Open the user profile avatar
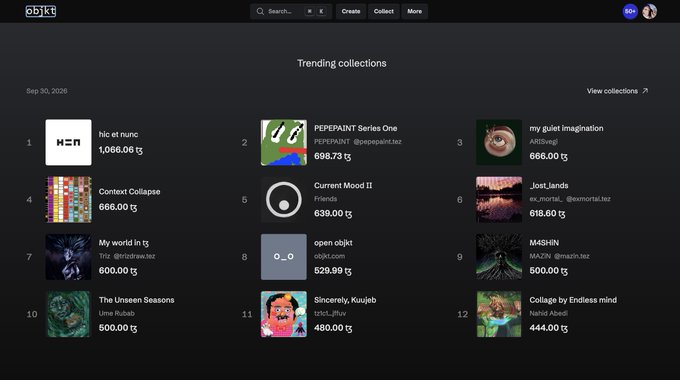This screenshot has height=380, width=680. 650,11
